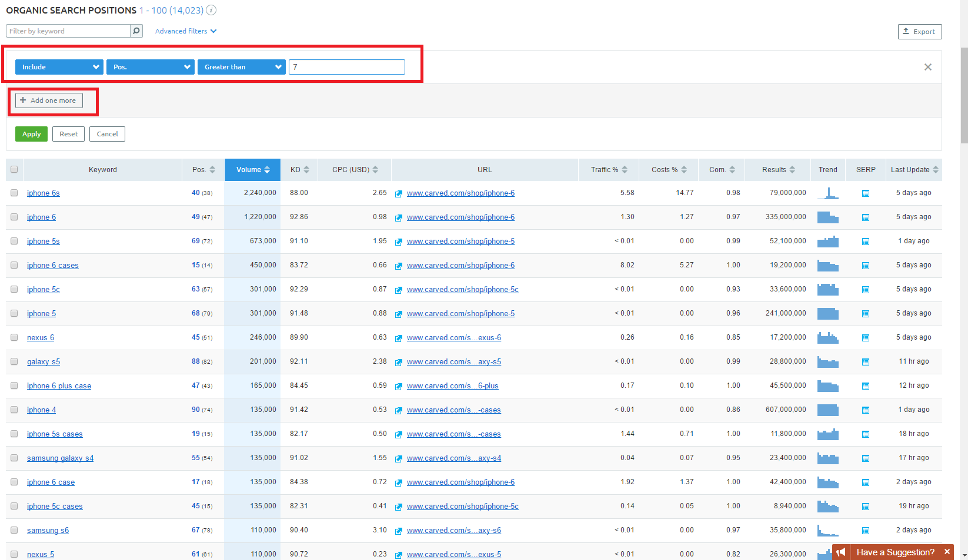Open the nexus 5 keyword link

(x=41, y=555)
